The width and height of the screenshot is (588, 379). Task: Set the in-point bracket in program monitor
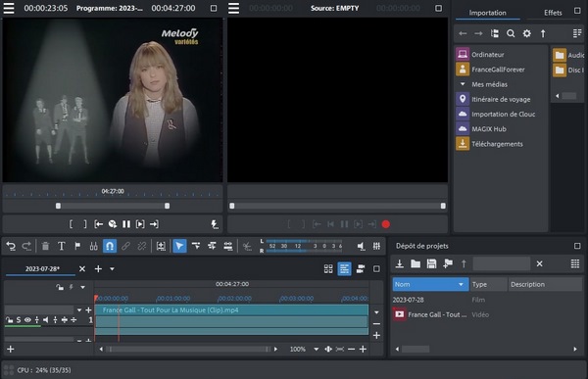(71, 224)
